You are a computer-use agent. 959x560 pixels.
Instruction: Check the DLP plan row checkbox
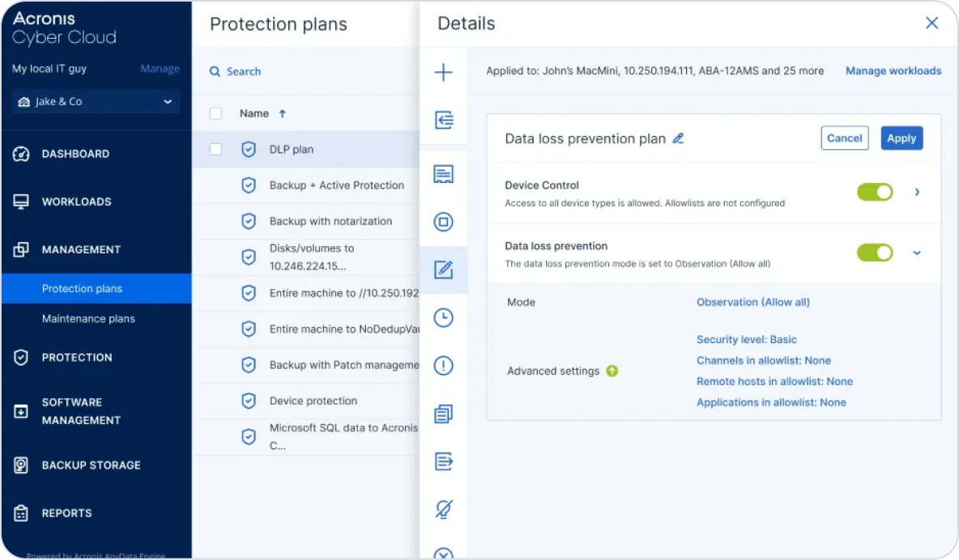215,149
